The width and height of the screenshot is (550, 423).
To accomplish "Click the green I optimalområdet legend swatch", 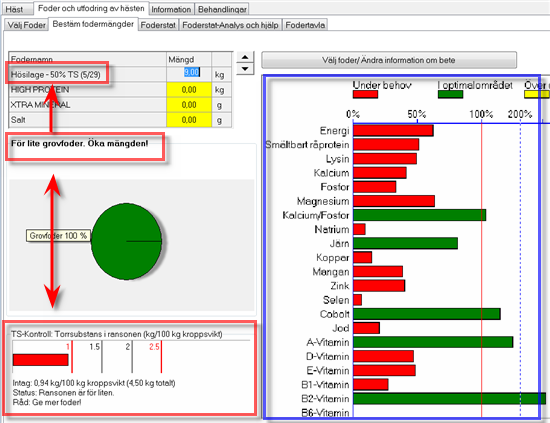I will pyautogui.click(x=450, y=94).
